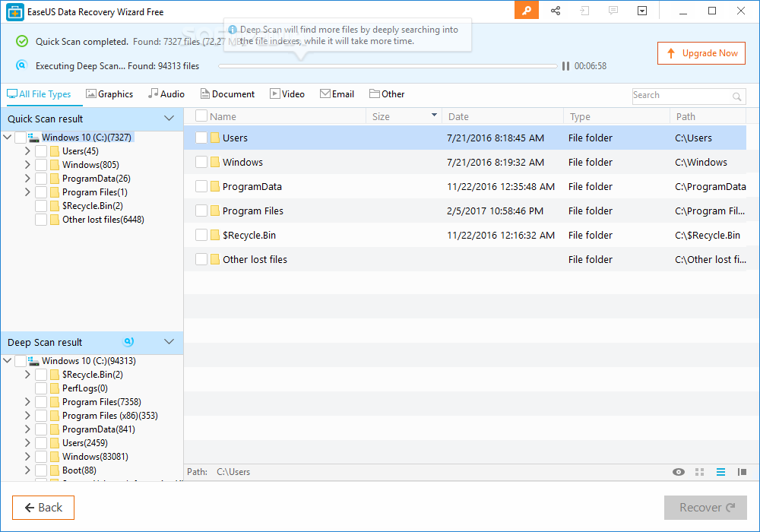
Task: Switch to thumbnail grid view
Action: click(x=699, y=471)
